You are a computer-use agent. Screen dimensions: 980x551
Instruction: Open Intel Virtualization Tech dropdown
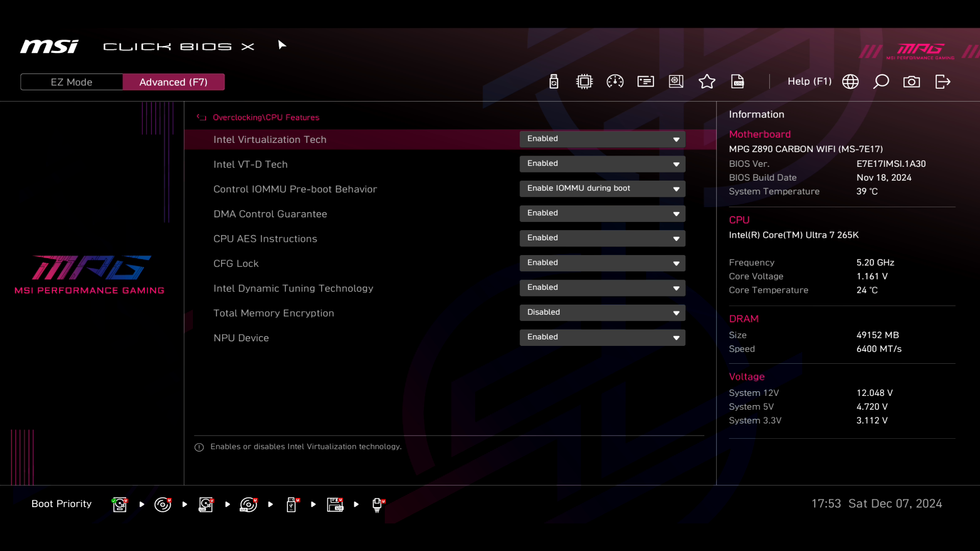tap(602, 139)
